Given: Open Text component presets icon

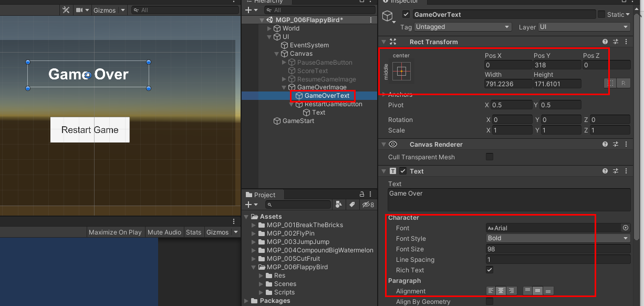Looking at the screenshot, I should 616,171.
